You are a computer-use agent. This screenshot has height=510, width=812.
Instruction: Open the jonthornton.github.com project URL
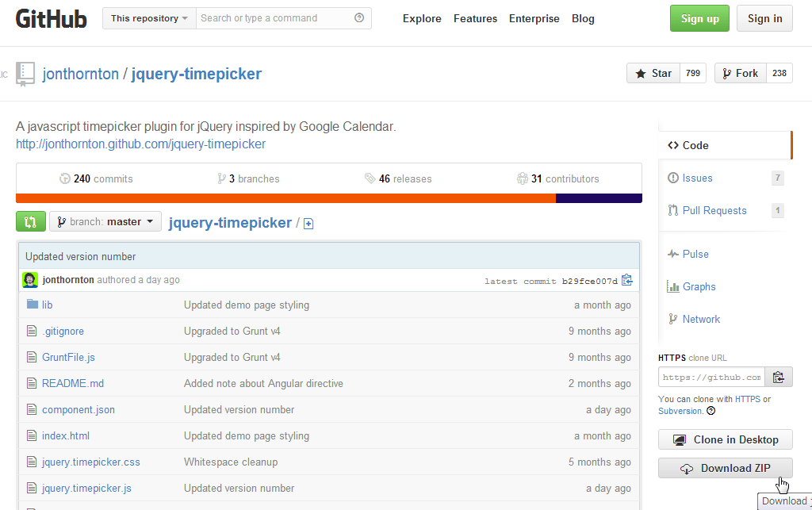point(140,144)
